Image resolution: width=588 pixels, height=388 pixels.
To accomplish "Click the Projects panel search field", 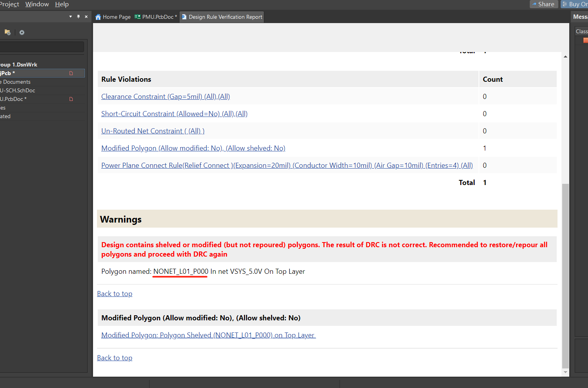I will (41, 47).
